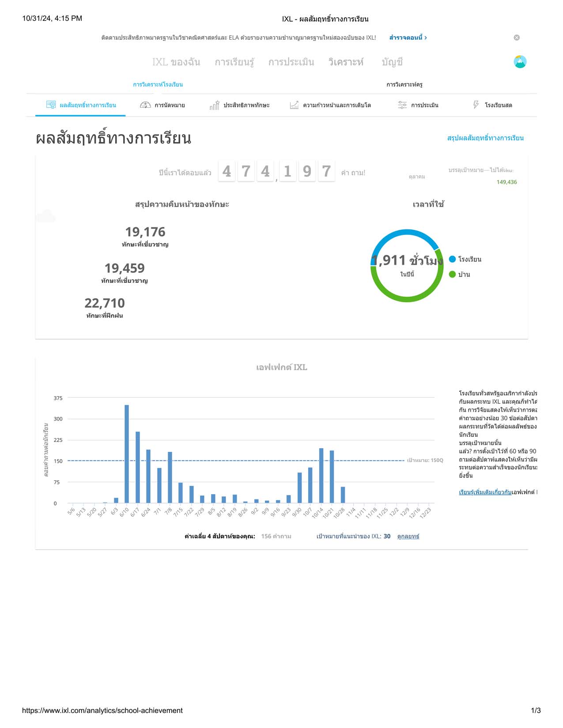
Task: Open the วิเคราะห์ menu
Action: tap(346, 62)
